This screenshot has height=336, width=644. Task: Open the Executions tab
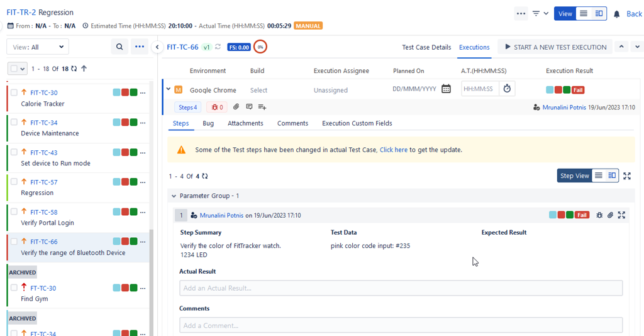click(x=474, y=47)
